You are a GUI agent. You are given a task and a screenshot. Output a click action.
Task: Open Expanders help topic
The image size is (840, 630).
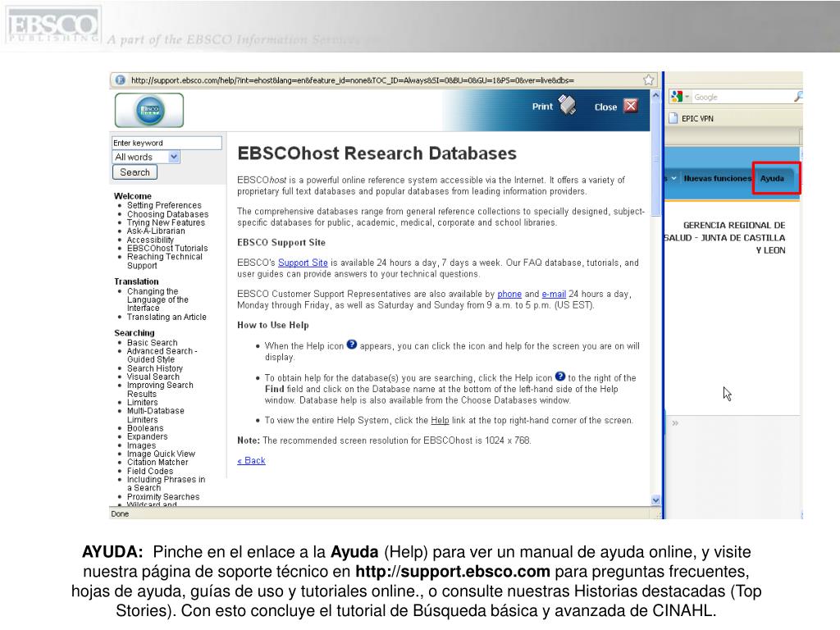click(x=148, y=436)
